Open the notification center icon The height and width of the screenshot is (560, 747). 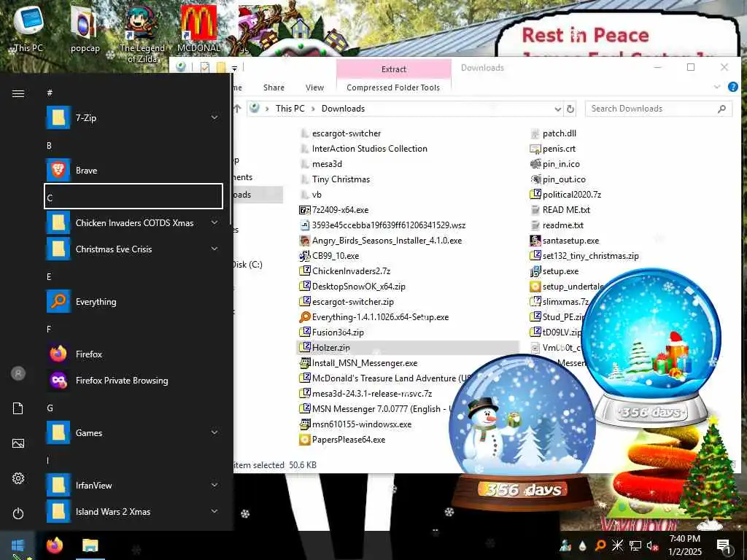(724, 545)
